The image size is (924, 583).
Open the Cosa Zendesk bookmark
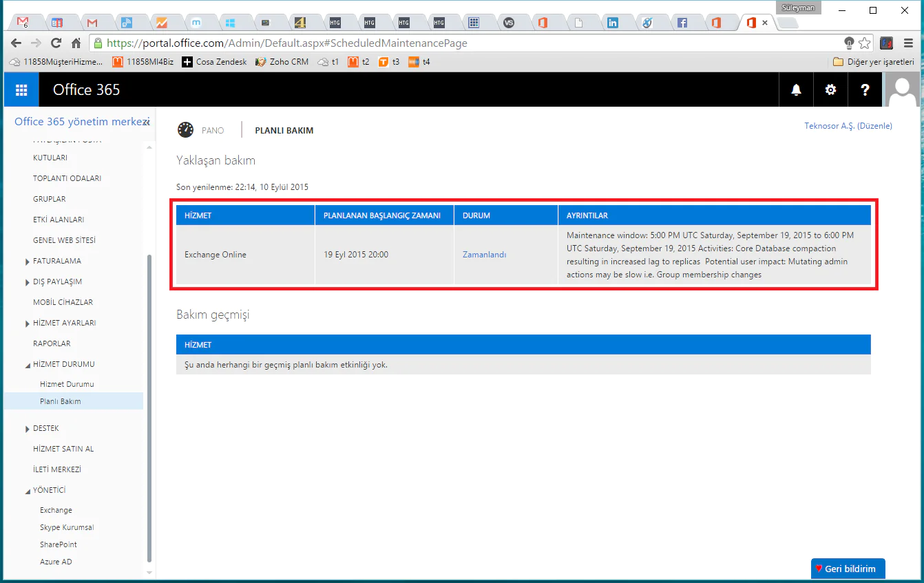216,61
